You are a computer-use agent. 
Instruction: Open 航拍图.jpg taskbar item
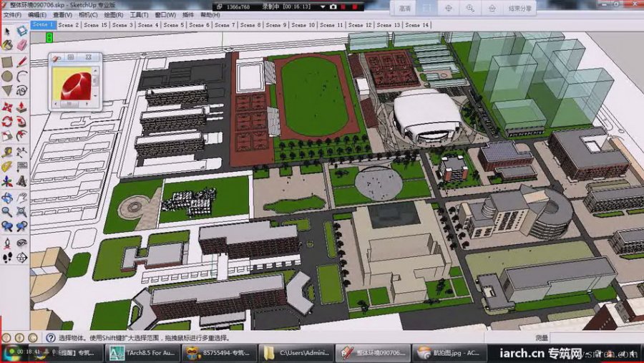[449, 353]
